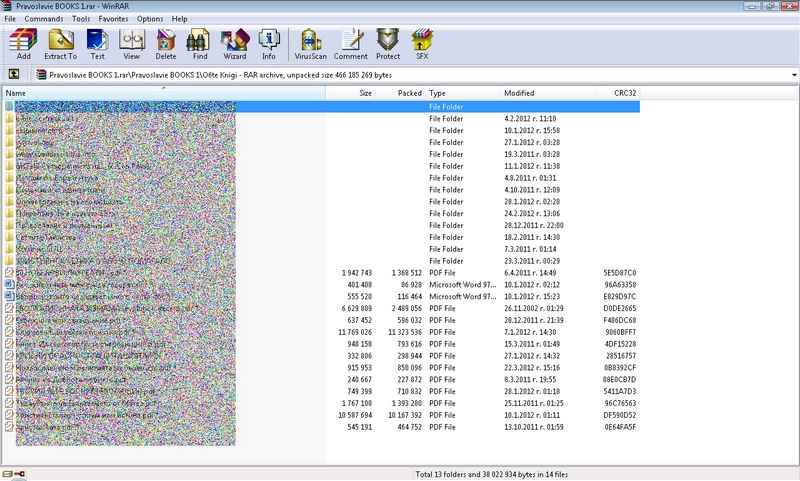Image resolution: width=800 pixels, height=481 pixels.
Task: Click the Protect archive icon
Action: coord(388,44)
